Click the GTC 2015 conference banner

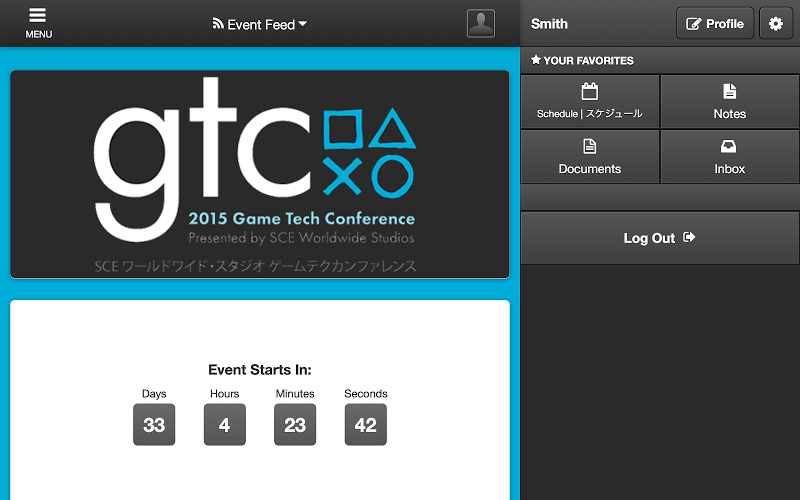(x=260, y=174)
